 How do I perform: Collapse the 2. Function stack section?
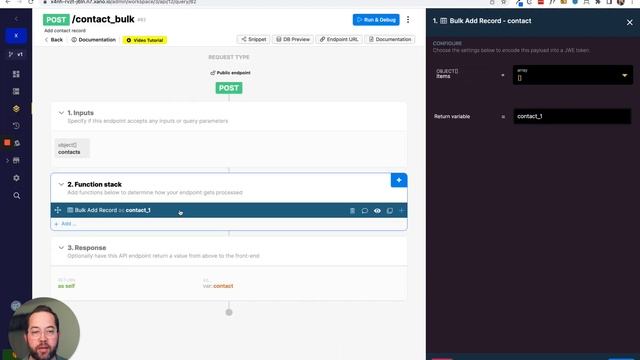[x=61, y=184]
